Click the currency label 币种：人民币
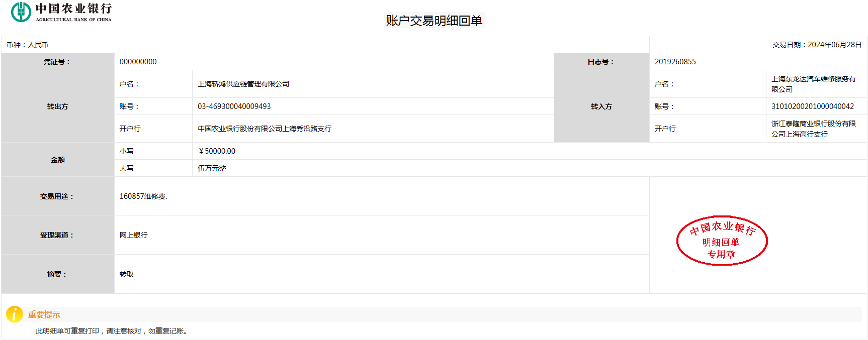Screen dimensions: 868x340 click(x=28, y=45)
